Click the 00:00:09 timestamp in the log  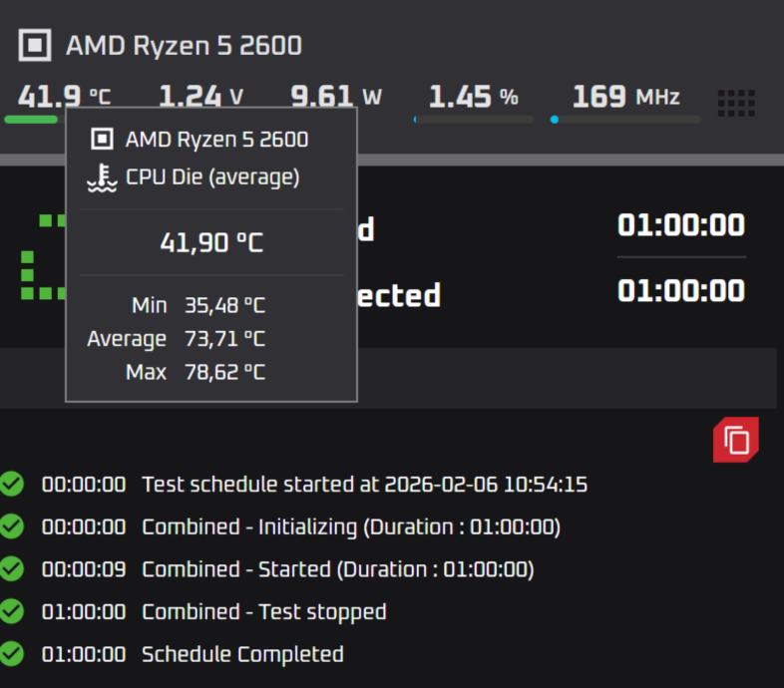tap(84, 569)
